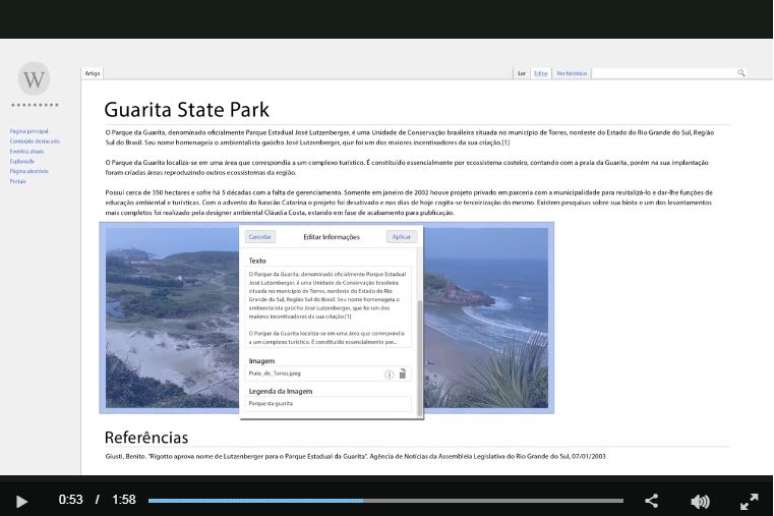
Task: Click the image info icon
Action: click(x=390, y=374)
